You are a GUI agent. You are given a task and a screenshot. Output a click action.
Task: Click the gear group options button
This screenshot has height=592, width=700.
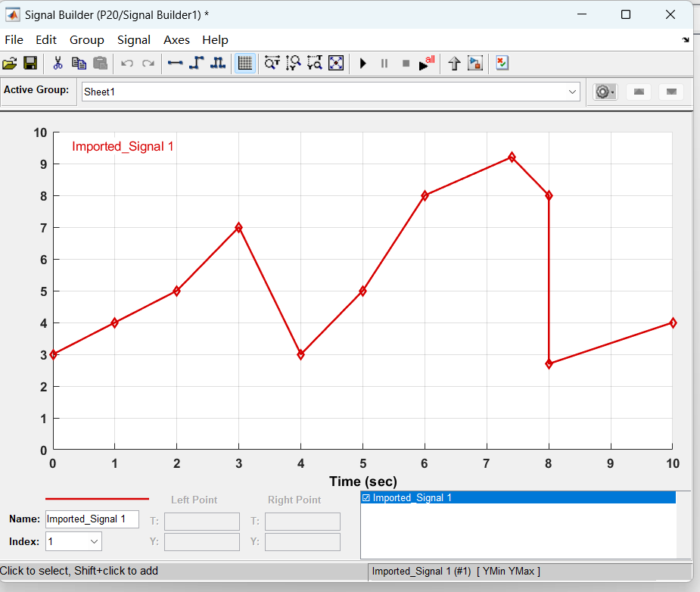pyautogui.click(x=605, y=92)
